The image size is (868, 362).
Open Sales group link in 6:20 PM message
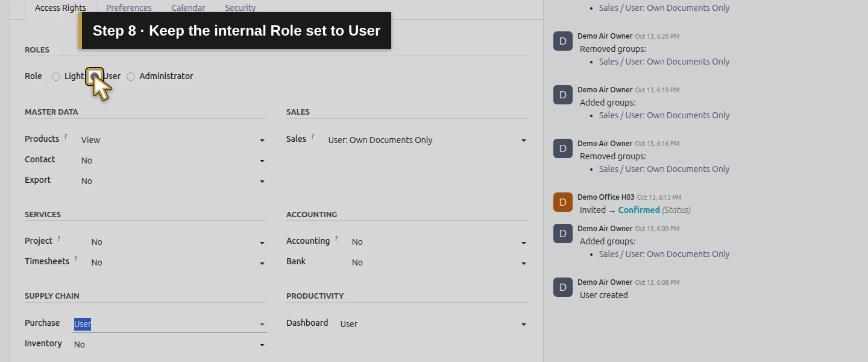664,62
